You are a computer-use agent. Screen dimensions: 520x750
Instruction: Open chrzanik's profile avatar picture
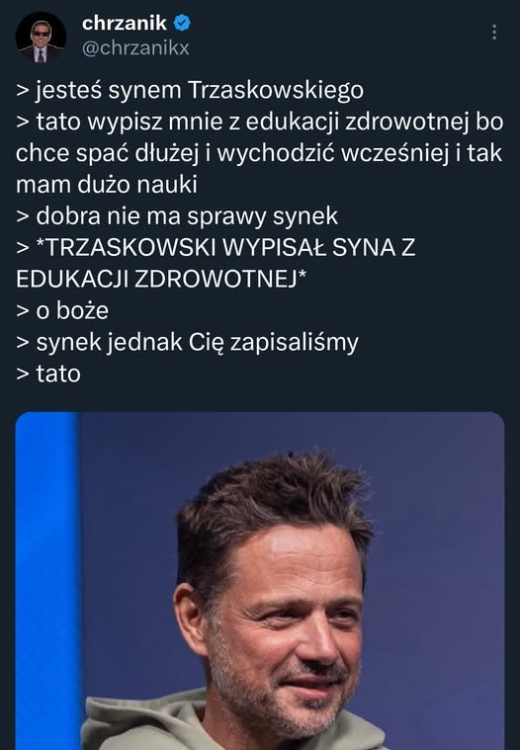[40, 37]
